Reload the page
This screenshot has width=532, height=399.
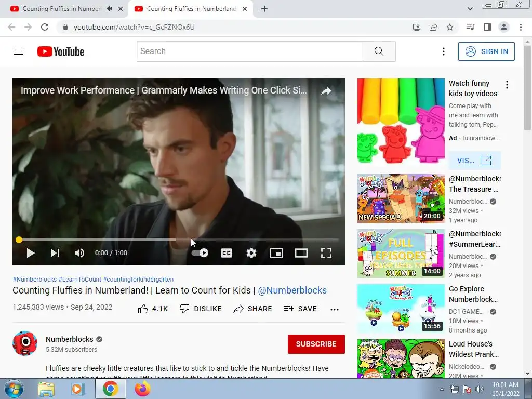coord(45,27)
